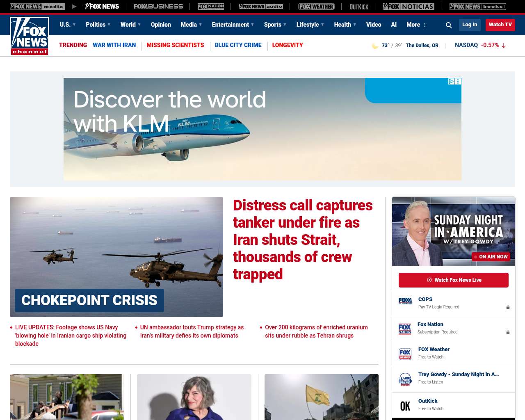
Task: Click the Fox Weather icon in live list
Action: pos(405,354)
